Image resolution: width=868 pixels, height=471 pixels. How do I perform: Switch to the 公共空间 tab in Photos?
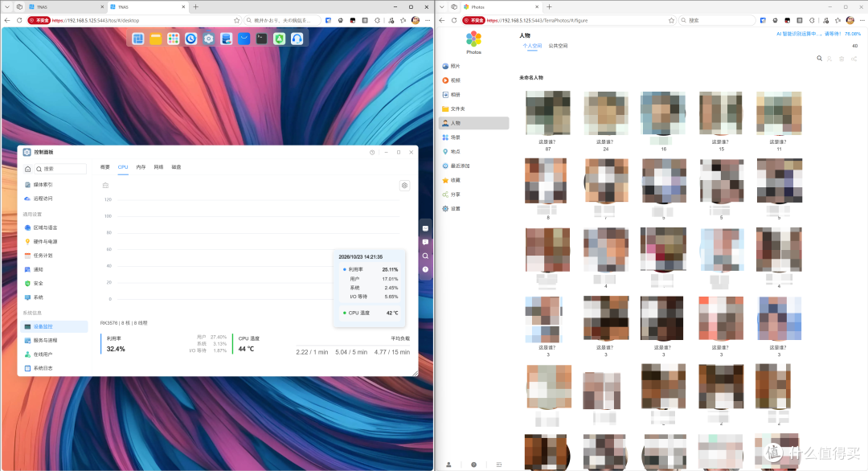click(x=558, y=46)
